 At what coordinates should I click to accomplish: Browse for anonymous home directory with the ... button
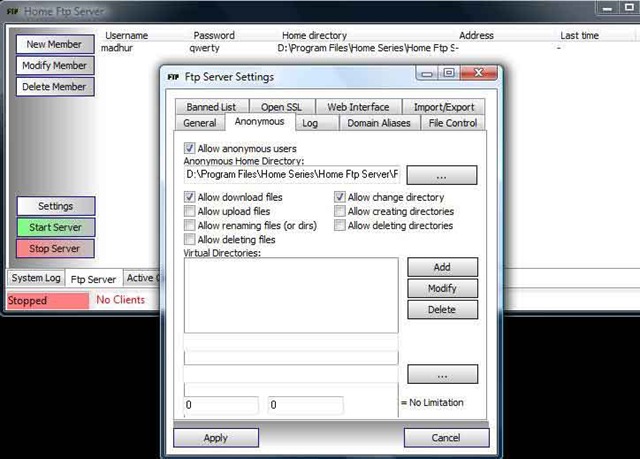(442, 175)
